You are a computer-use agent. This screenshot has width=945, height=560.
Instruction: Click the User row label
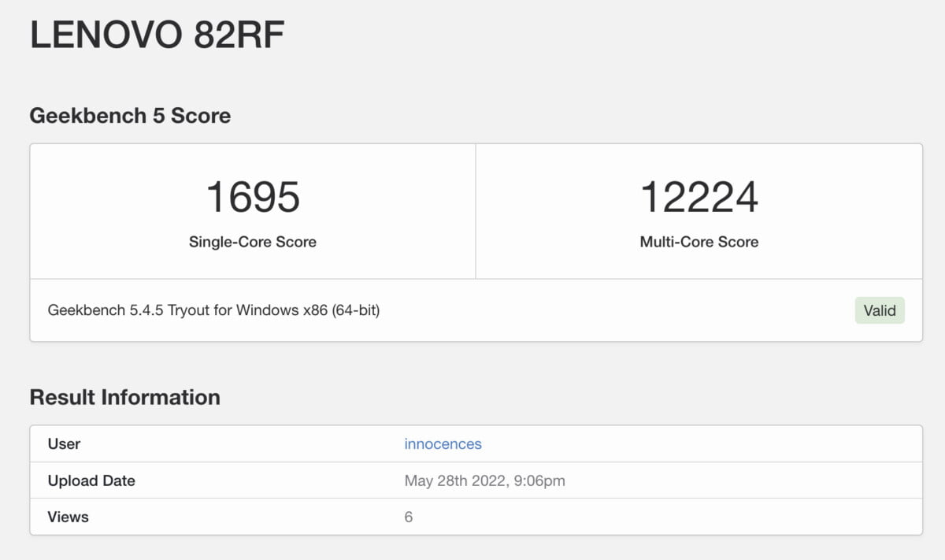click(x=64, y=443)
